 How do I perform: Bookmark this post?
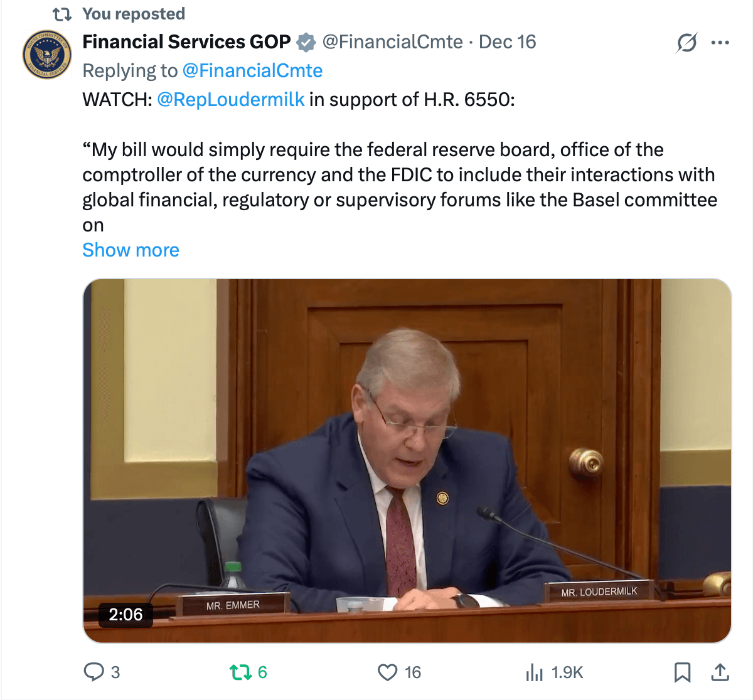[682, 672]
